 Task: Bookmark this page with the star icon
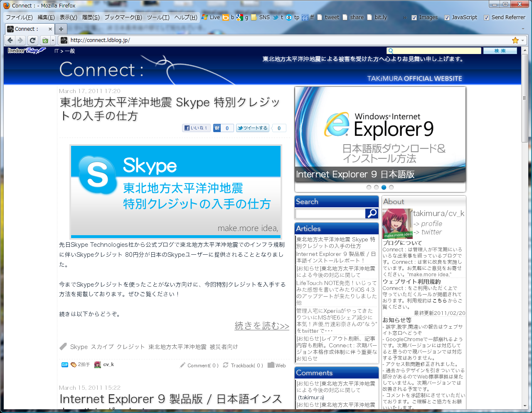(515, 40)
